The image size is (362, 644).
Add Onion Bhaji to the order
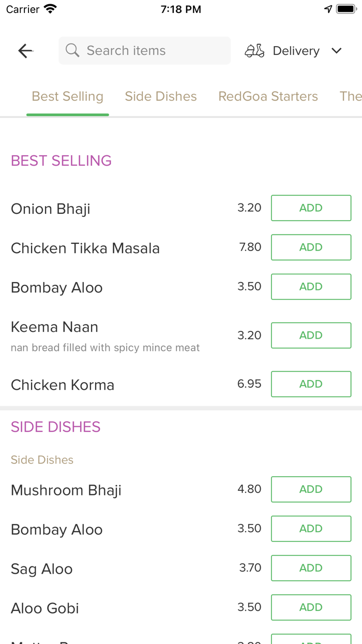(311, 208)
